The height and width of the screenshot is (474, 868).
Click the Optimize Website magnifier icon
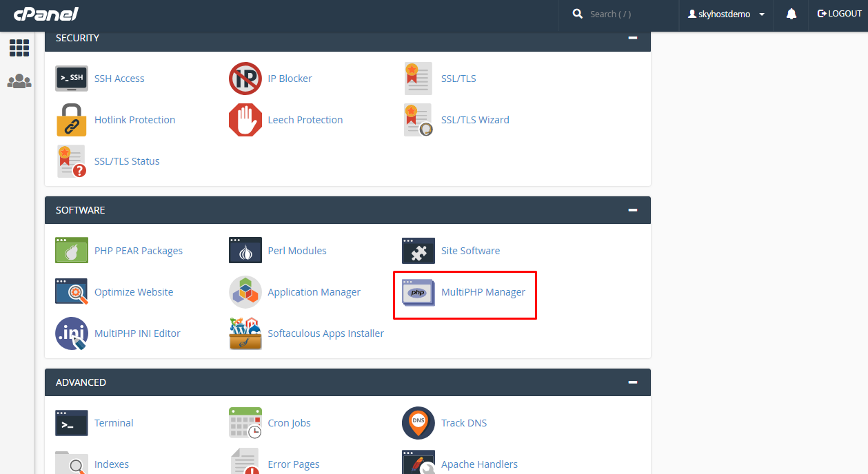click(x=72, y=292)
